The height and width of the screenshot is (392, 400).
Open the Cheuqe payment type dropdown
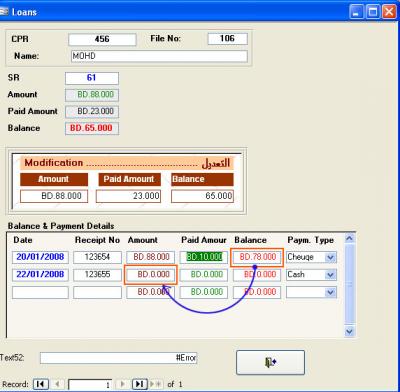tap(330, 257)
